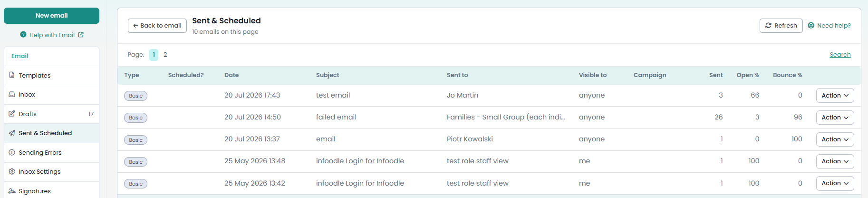This screenshot has width=868, height=198.
Task: Open the Templates sidebar item
Action: 51,75
